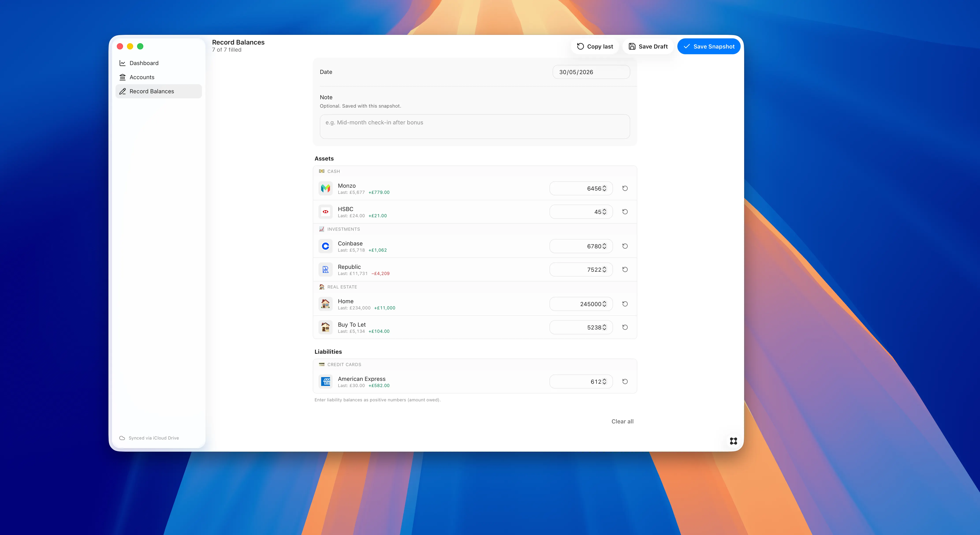Image resolution: width=980 pixels, height=535 pixels.
Task: Reset American Express balance revert icon
Action: pos(625,382)
